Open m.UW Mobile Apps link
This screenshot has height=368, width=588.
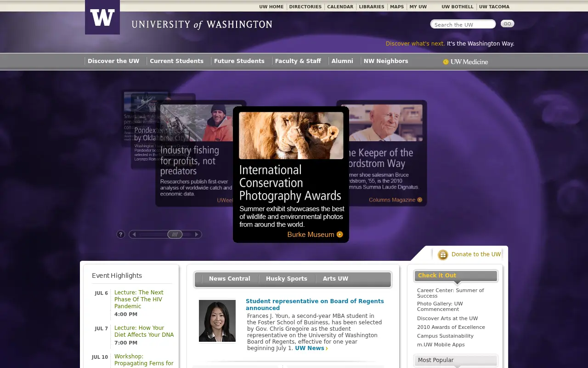point(441,345)
